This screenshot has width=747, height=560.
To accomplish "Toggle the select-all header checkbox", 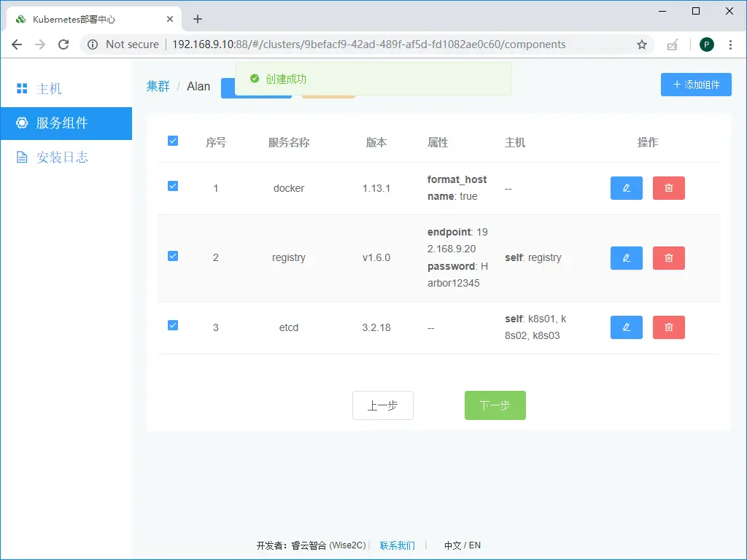I will [173, 141].
